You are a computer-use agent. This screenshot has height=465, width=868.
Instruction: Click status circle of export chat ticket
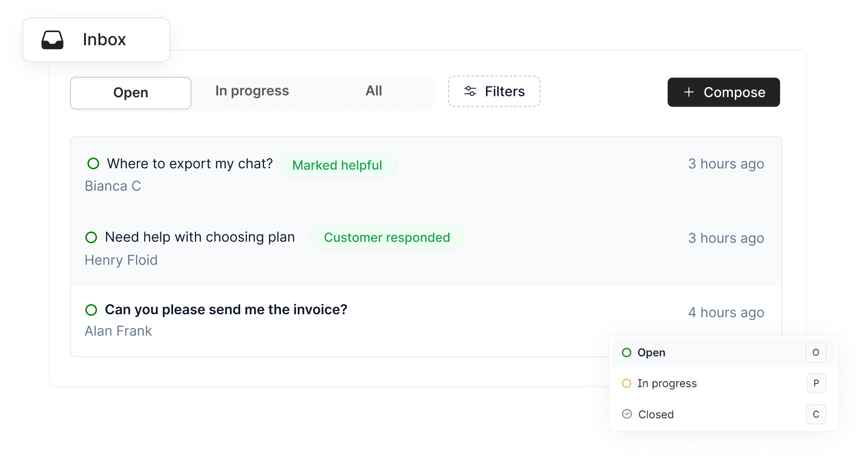(x=93, y=163)
